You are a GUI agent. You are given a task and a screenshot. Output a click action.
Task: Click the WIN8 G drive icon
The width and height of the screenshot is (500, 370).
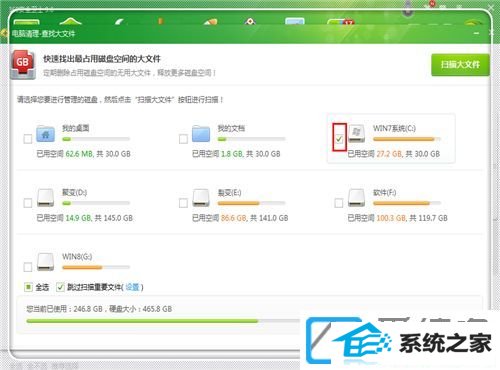[45, 262]
